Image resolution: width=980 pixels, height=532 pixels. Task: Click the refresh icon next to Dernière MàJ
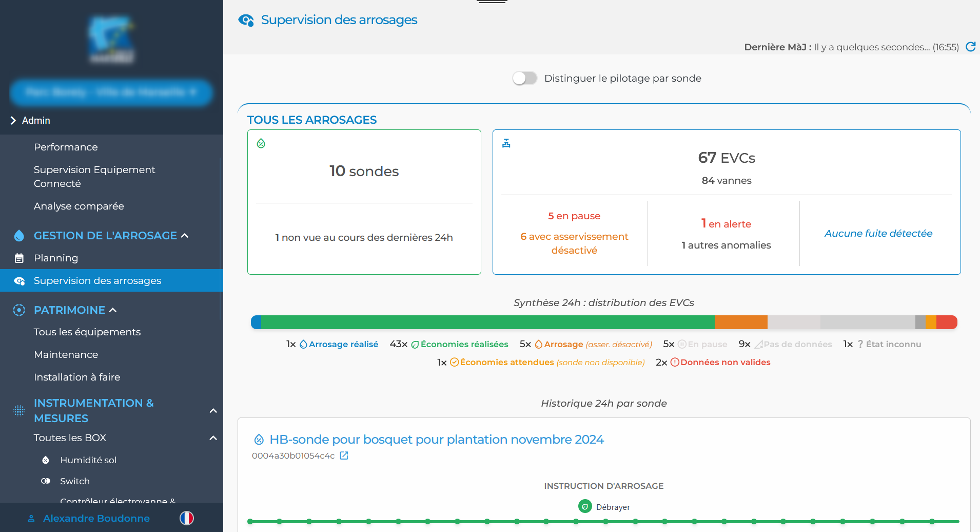(x=970, y=47)
